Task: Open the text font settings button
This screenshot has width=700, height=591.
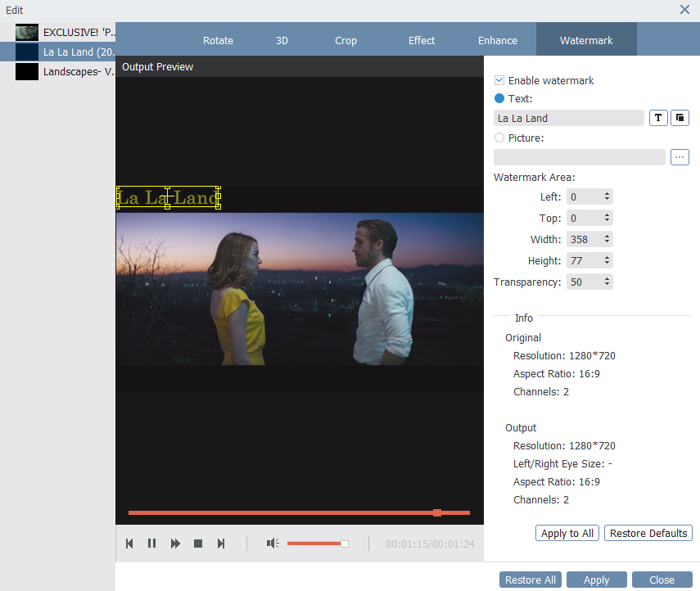Action: (658, 118)
